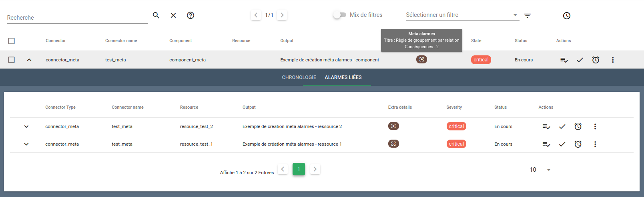The image size is (644, 197).
Task: Select the Alarmes liées tab
Action: (343, 77)
